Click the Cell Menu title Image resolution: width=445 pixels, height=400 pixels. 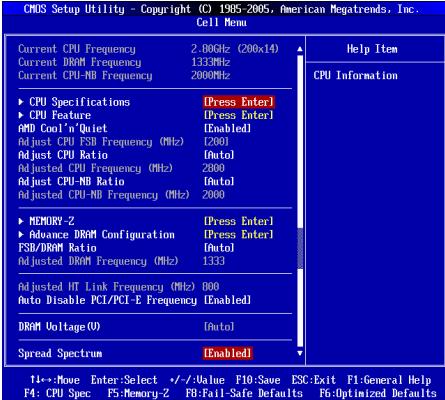[x=222, y=23]
